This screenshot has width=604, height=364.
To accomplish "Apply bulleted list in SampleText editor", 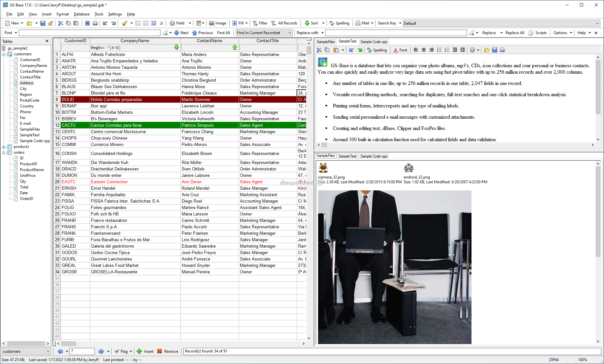I will pyautogui.click(x=439, y=50).
